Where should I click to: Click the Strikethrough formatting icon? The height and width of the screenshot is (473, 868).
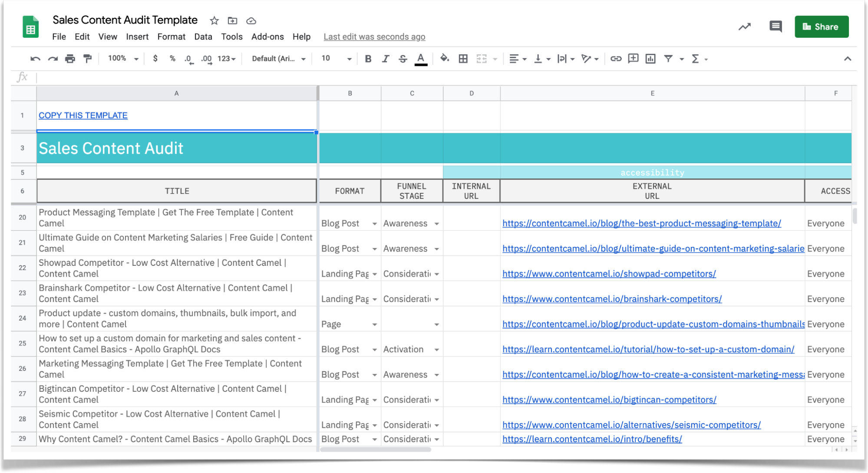pos(403,58)
